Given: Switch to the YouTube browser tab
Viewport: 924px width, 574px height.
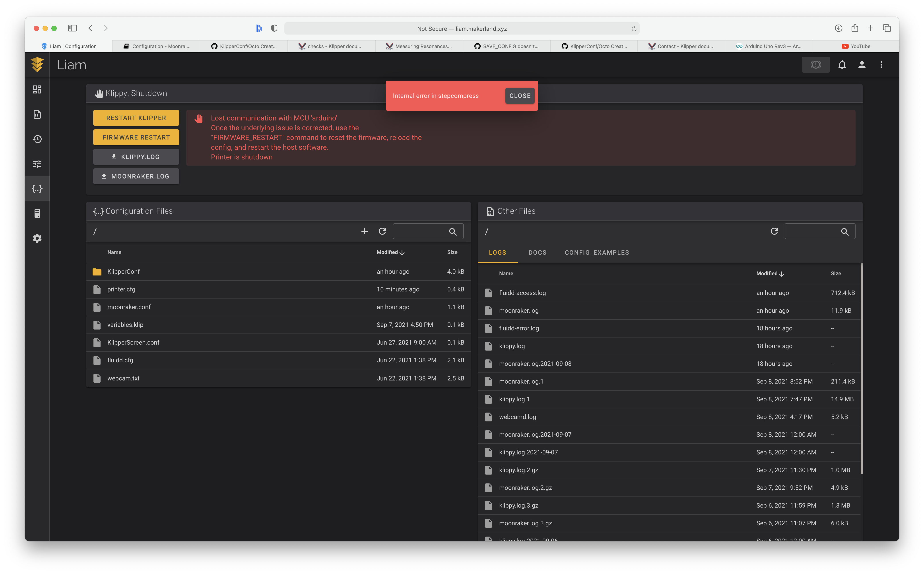Looking at the screenshot, I should pos(856,46).
